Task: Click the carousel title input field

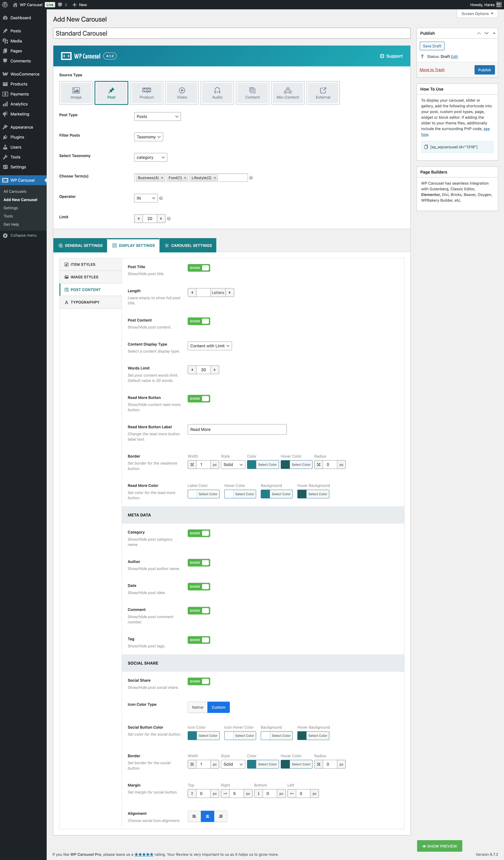Action: point(232,33)
